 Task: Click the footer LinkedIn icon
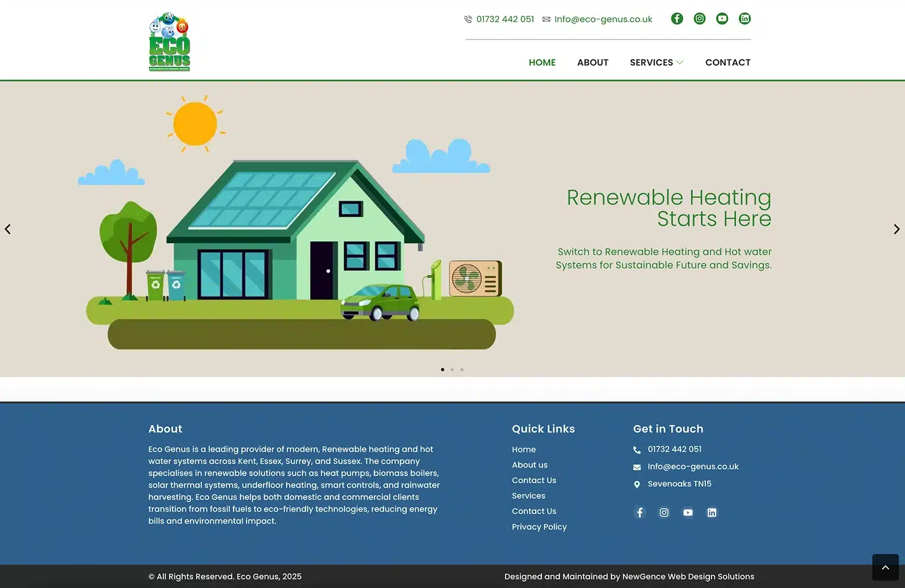point(712,512)
